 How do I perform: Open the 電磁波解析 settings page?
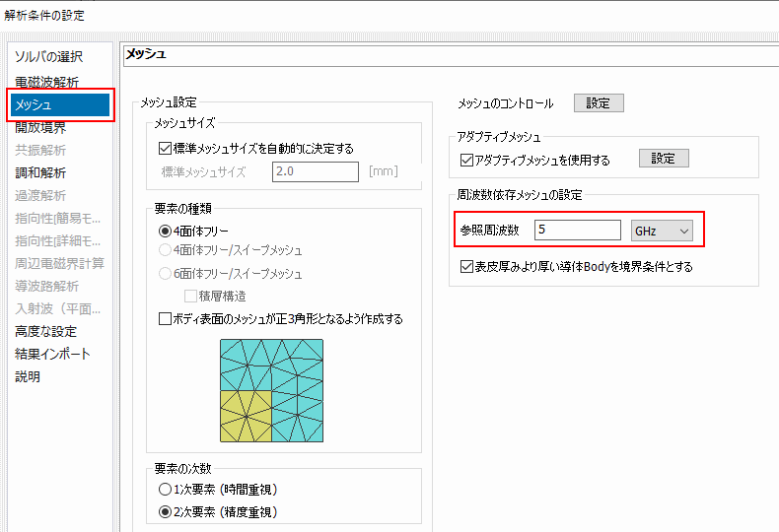(x=46, y=82)
